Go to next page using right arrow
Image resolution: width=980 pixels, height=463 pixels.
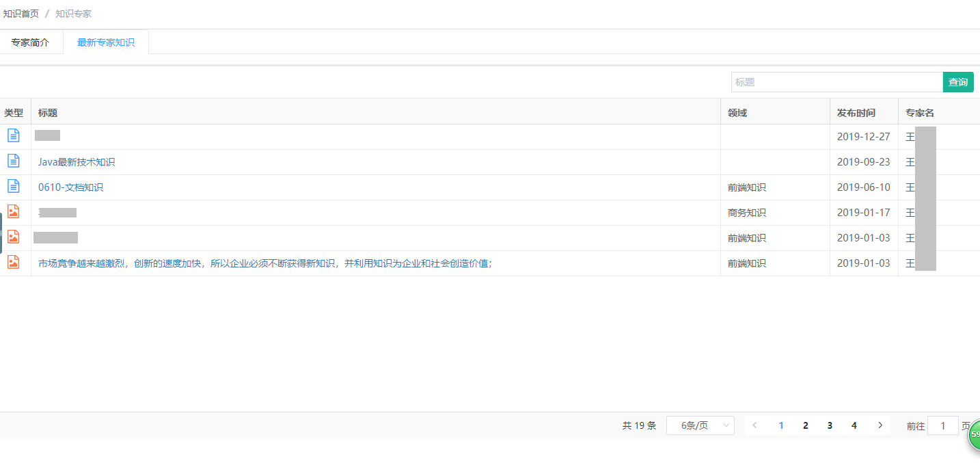(880, 425)
